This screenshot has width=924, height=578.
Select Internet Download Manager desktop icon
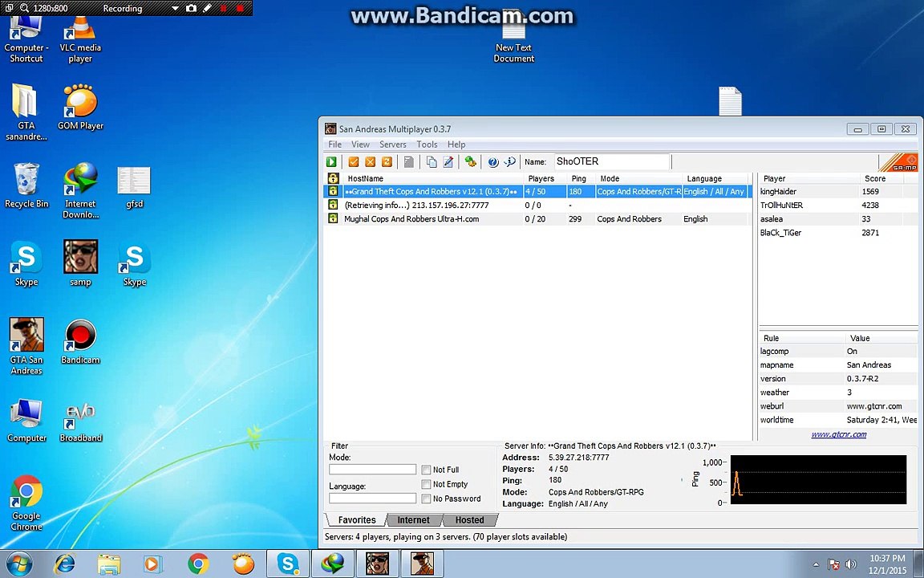pyautogui.click(x=80, y=190)
